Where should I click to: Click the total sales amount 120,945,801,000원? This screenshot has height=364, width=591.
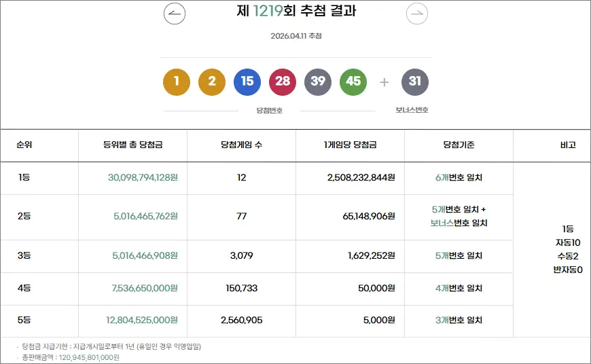coord(89,357)
